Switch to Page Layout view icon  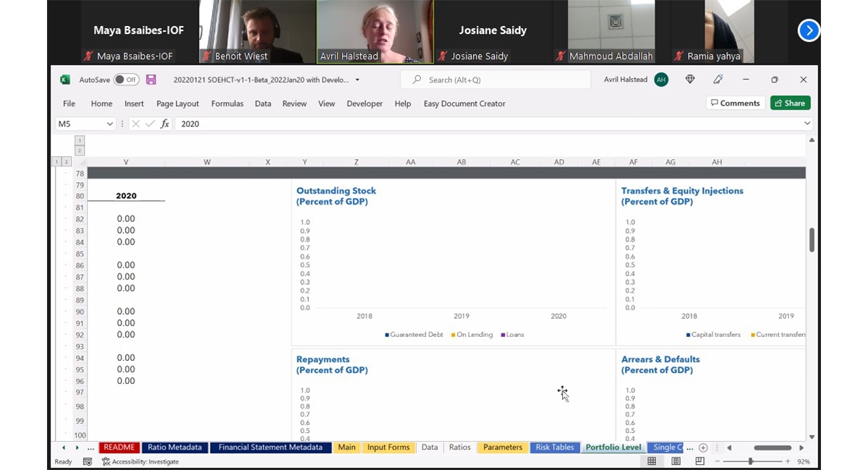(x=676, y=461)
